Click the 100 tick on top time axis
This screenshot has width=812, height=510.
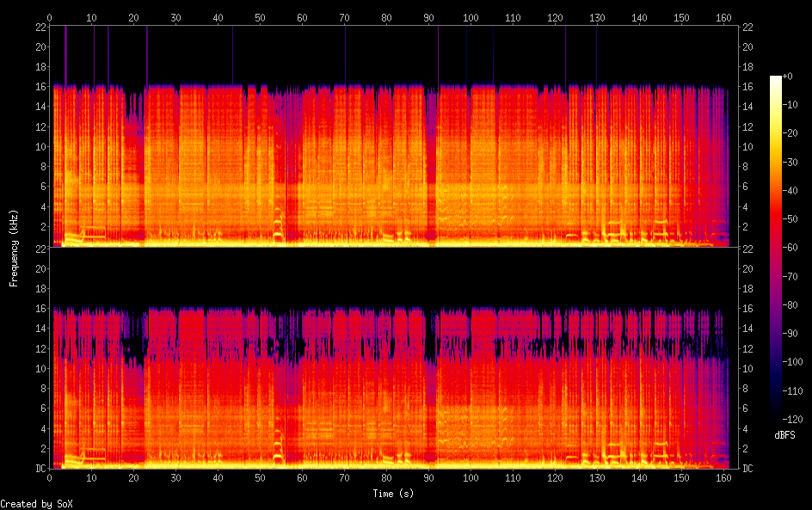click(471, 17)
